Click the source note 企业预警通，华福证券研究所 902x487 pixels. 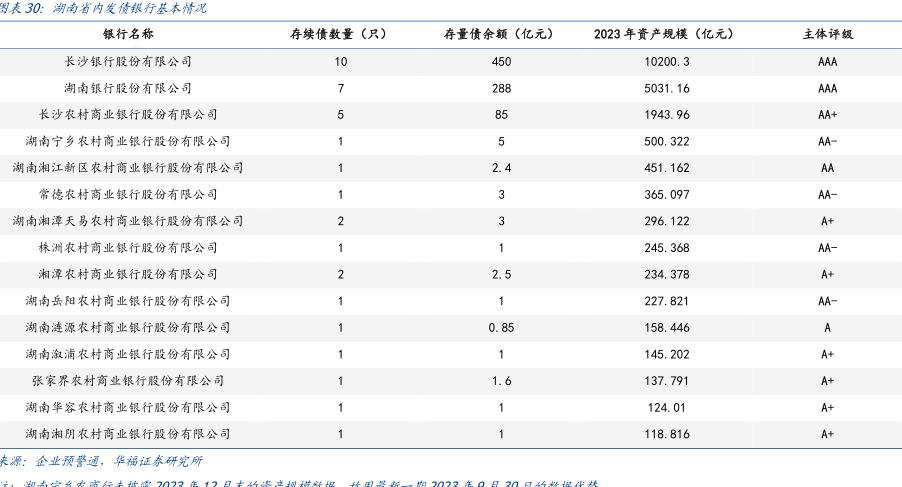(x=118, y=461)
